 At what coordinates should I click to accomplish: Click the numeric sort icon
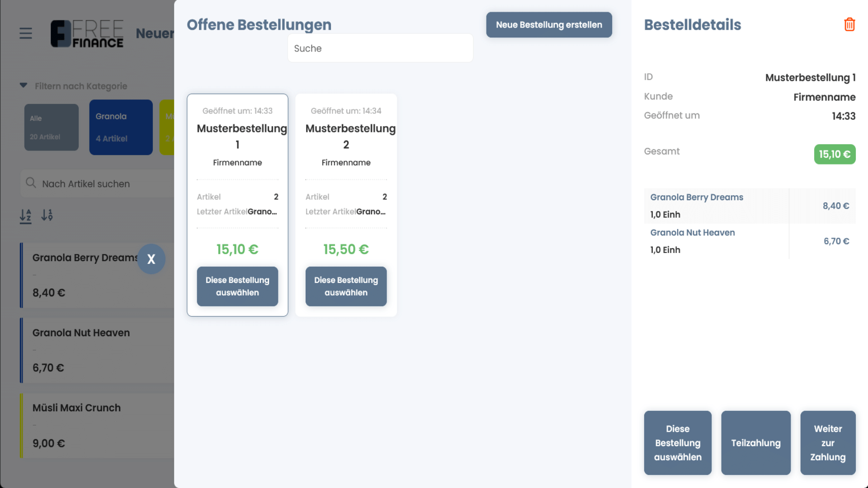coord(47,215)
